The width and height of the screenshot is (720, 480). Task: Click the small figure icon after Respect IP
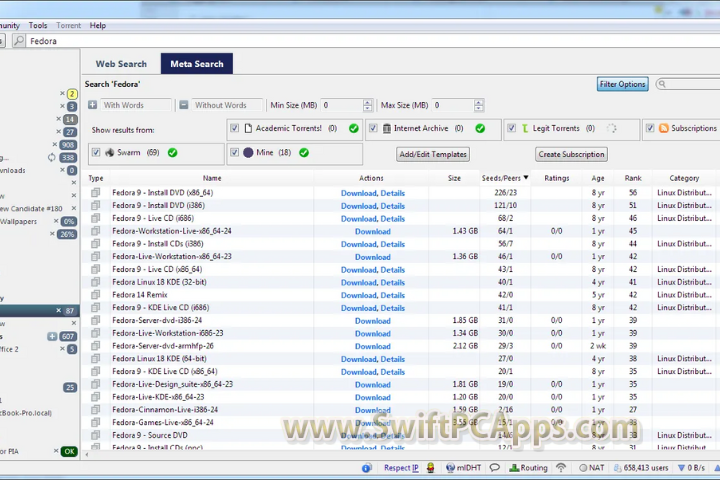pyautogui.click(x=430, y=468)
